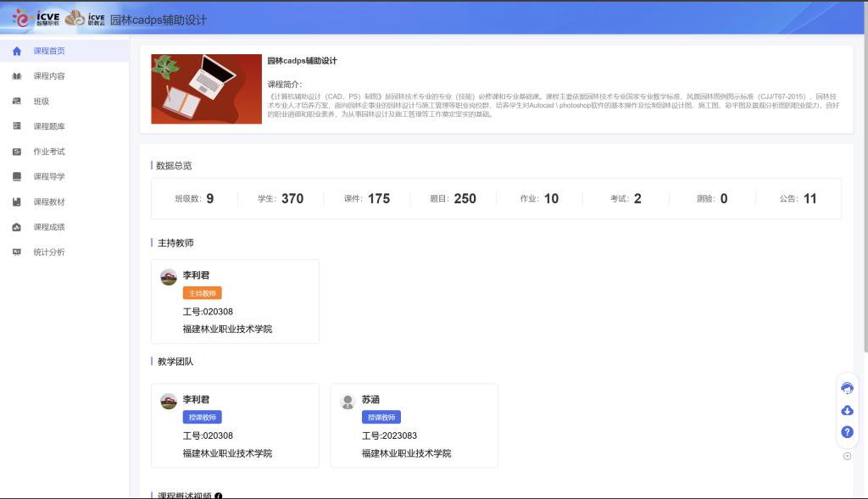
Task: Click the 教学团队 section heading
Action: (175, 362)
